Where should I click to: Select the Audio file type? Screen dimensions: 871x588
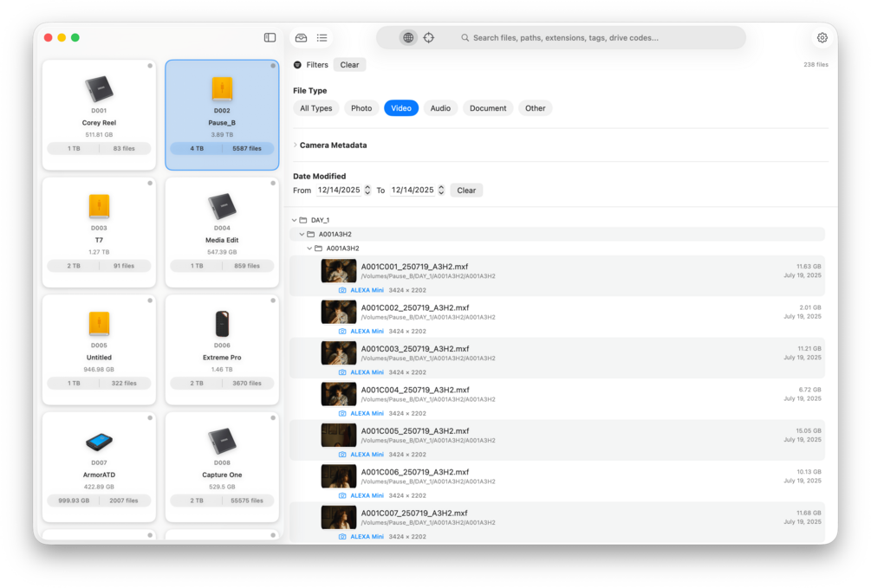point(440,108)
